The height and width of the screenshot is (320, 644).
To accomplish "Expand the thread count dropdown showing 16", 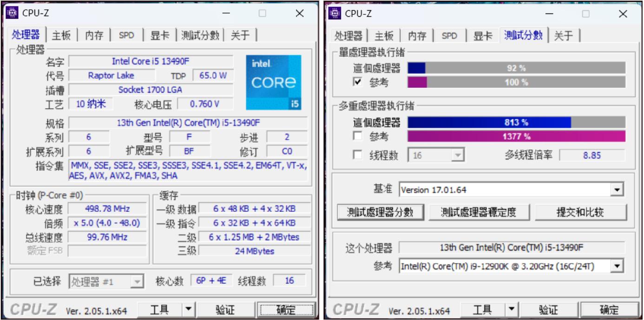I will 458,155.
